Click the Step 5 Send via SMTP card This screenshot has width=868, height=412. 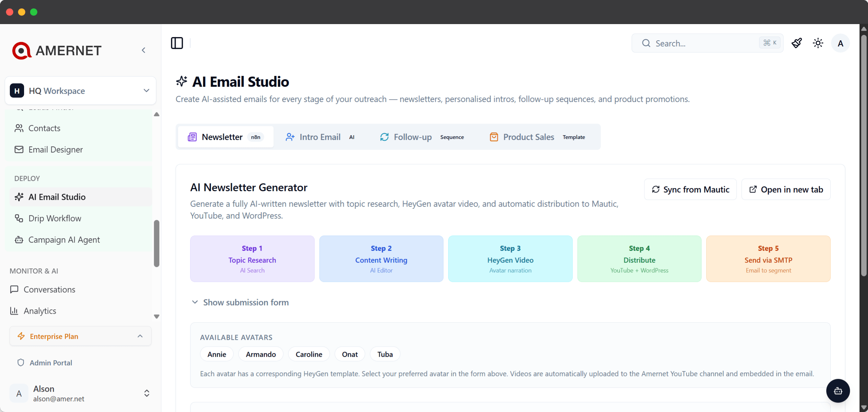[768, 259]
